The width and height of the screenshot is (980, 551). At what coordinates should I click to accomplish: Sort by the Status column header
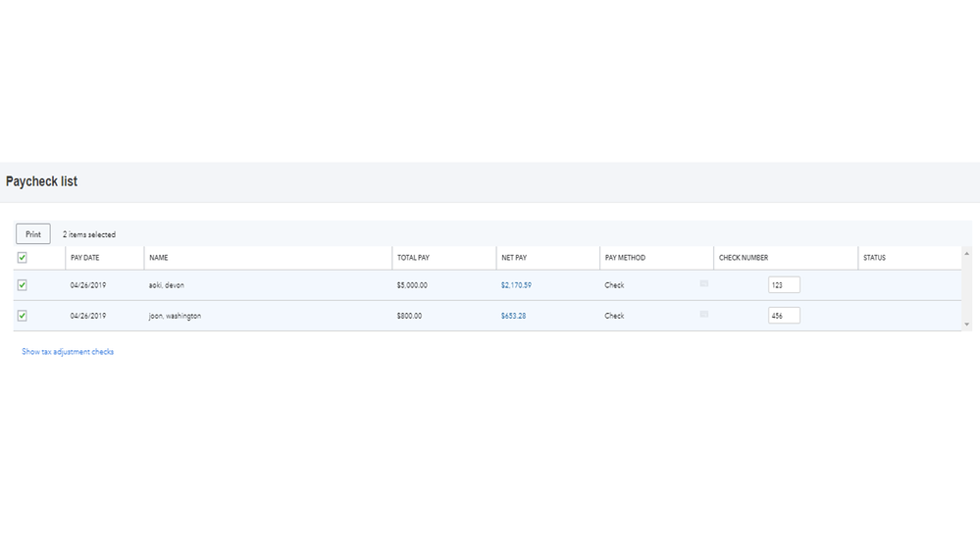tap(874, 258)
